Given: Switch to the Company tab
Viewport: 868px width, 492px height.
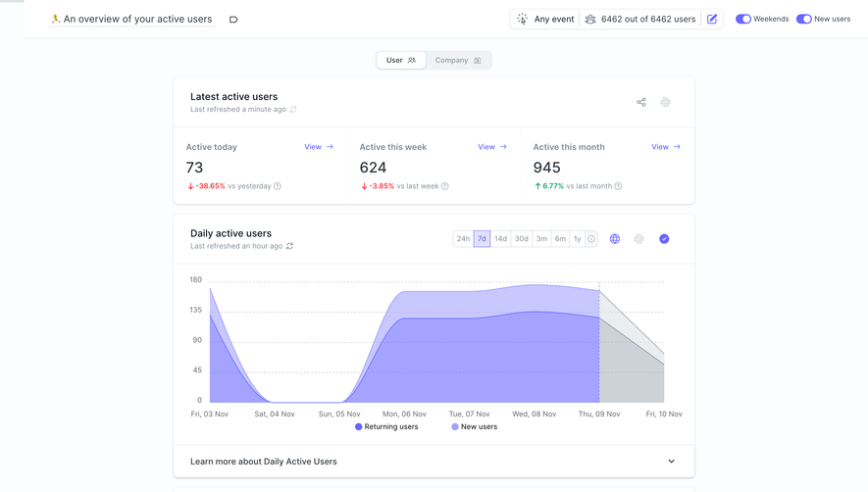Looking at the screenshot, I should (458, 61).
